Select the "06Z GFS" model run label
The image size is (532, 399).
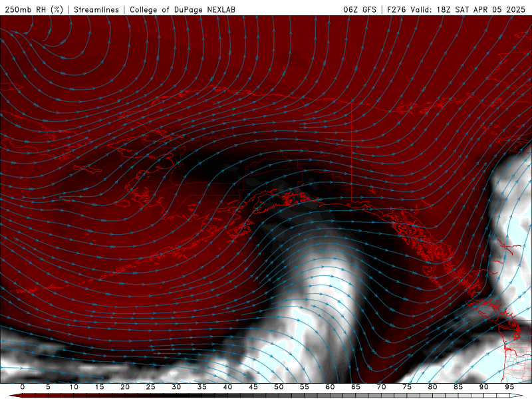coord(360,9)
